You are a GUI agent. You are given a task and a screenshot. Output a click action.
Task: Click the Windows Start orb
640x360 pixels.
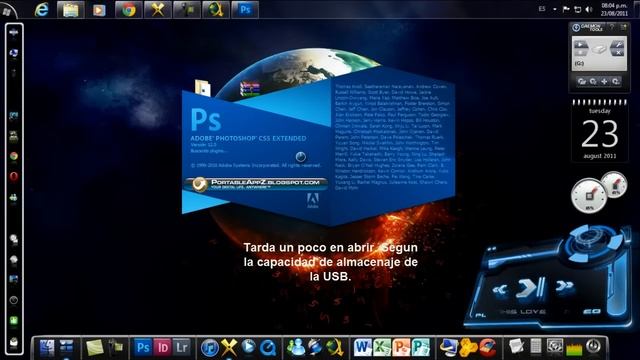tap(7, 11)
